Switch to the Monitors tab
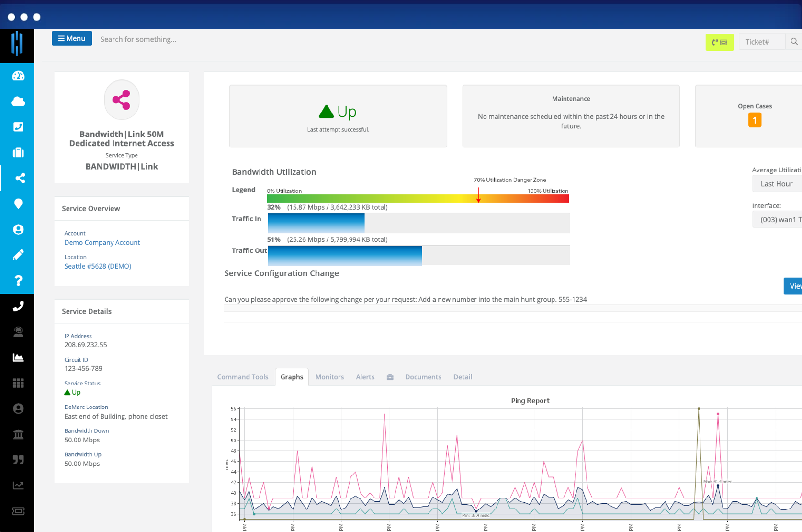This screenshot has width=802, height=532. (x=329, y=377)
